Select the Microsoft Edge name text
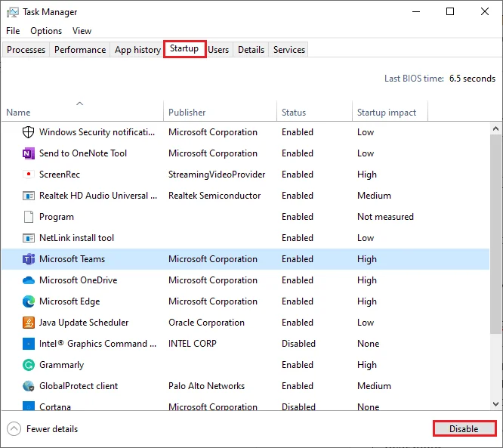The width and height of the screenshot is (503, 448). click(x=69, y=301)
